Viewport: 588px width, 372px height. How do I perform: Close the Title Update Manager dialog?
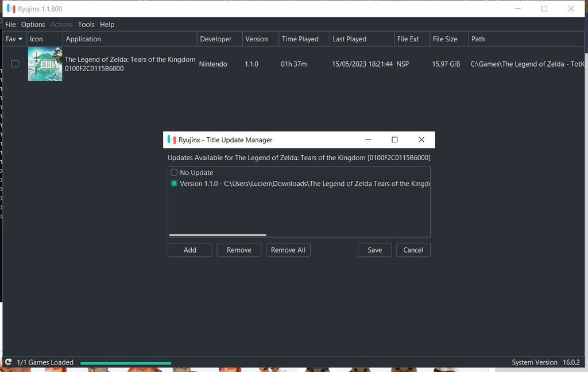pyautogui.click(x=421, y=140)
